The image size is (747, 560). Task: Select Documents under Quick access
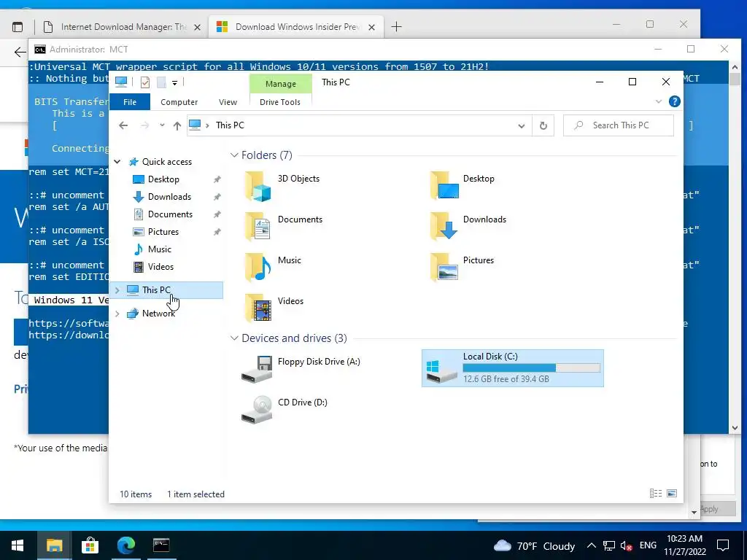point(170,214)
